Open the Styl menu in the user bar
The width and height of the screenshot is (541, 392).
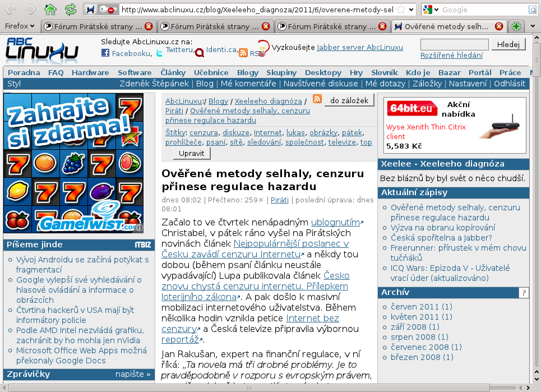tap(14, 84)
